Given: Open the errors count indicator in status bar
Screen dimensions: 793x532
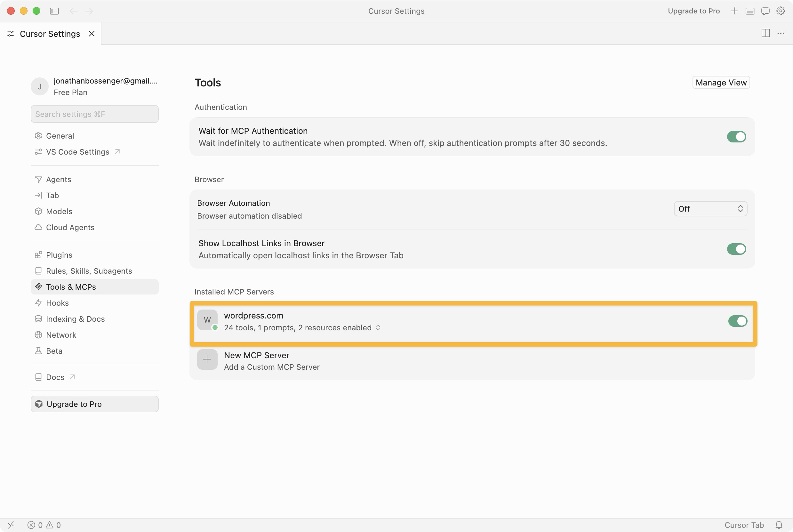Looking at the screenshot, I should coord(35,525).
